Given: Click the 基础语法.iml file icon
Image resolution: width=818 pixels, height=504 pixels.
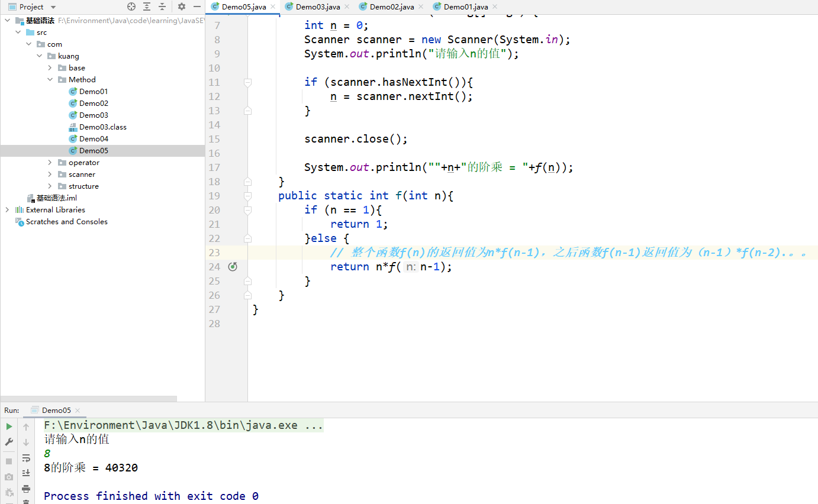Looking at the screenshot, I should 31,198.
